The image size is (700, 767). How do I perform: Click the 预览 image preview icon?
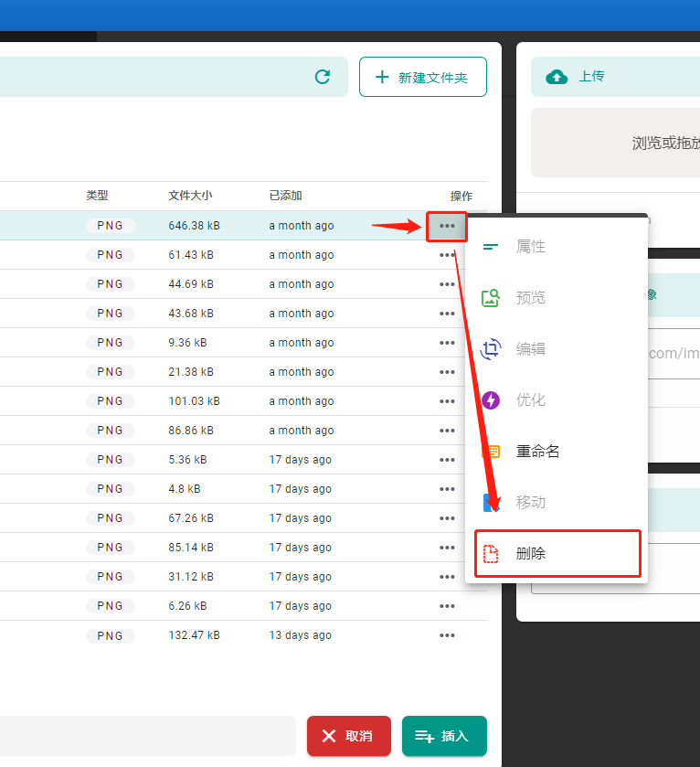click(491, 298)
